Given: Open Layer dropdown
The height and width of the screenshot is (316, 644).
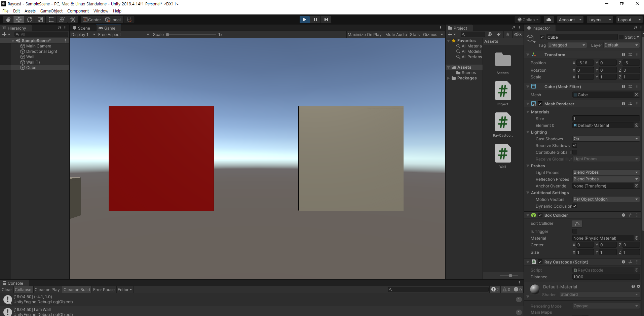Looking at the screenshot, I should (x=621, y=45).
